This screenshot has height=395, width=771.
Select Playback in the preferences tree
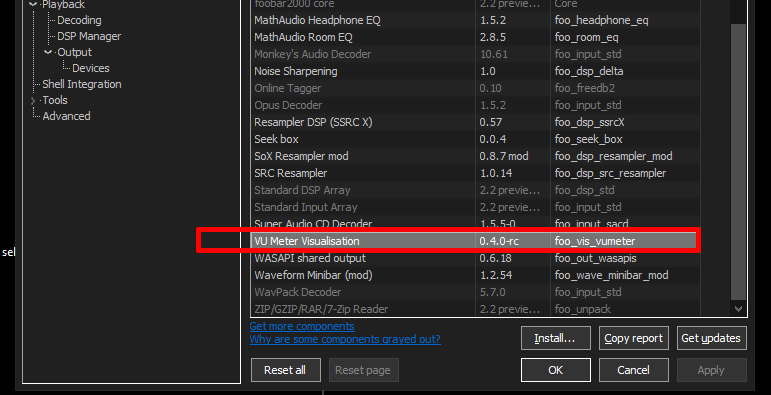63,5
